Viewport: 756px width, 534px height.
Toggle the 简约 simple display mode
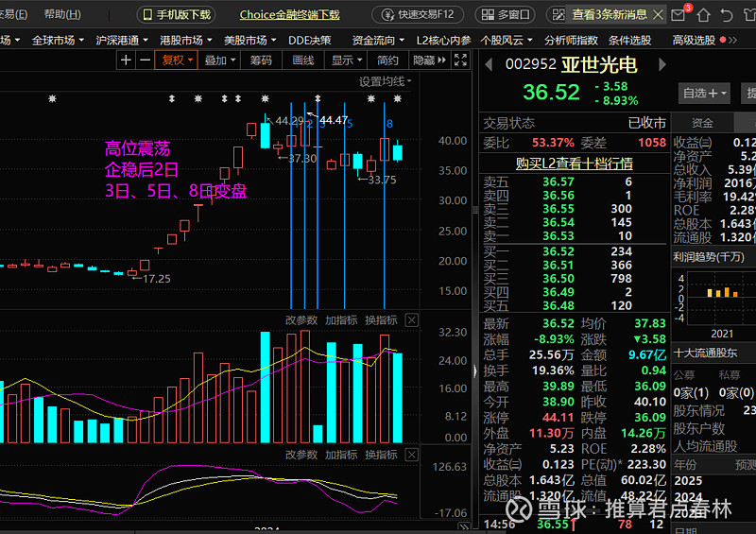tap(387, 60)
